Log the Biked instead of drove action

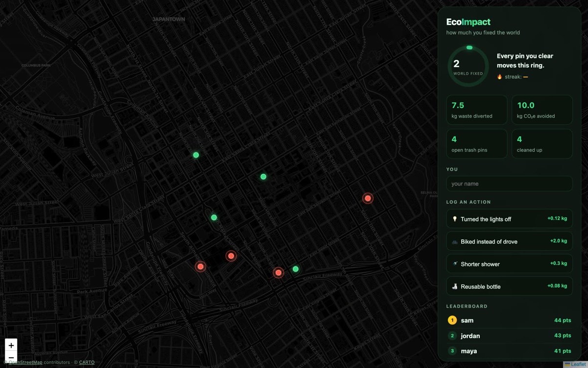click(x=509, y=241)
